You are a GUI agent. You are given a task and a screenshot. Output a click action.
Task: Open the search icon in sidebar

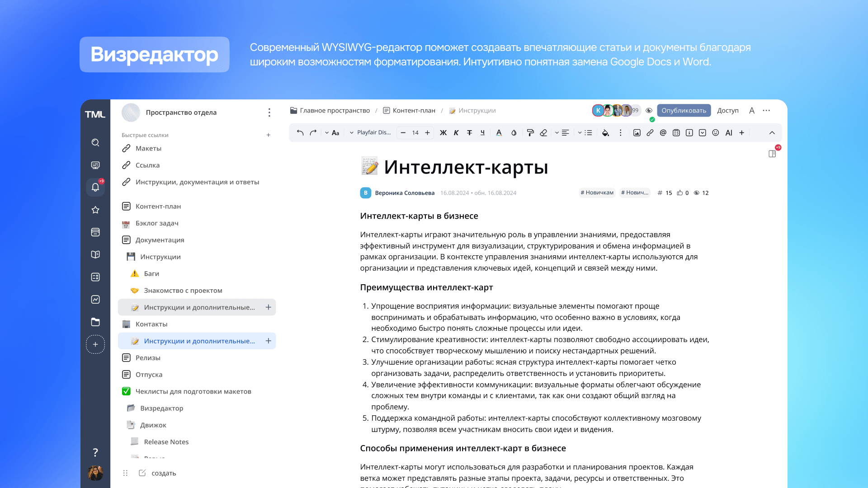pos(95,143)
